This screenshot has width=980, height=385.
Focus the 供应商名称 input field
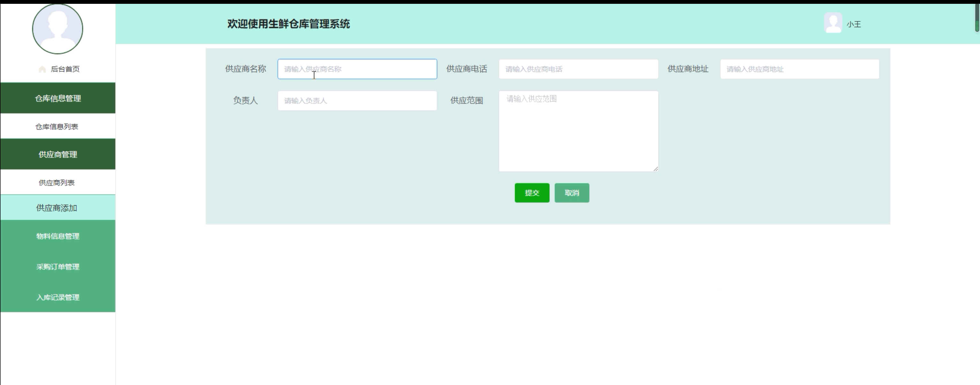coord(357,69)
